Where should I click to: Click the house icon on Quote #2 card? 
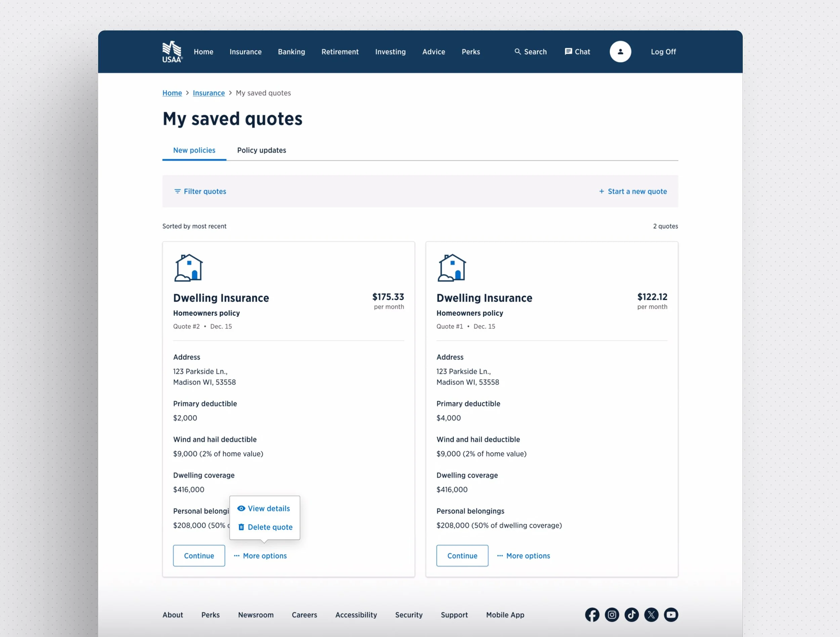[188, 267]
